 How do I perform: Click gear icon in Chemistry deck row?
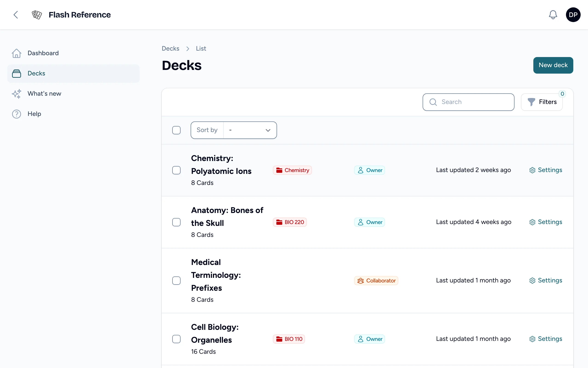(x=532, y=170)
